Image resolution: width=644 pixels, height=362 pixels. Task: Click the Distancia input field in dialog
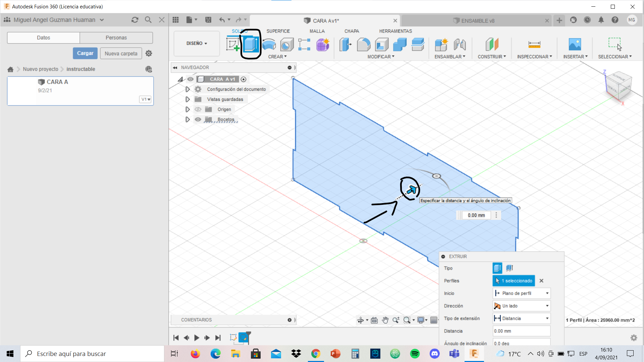click(522, 331)
